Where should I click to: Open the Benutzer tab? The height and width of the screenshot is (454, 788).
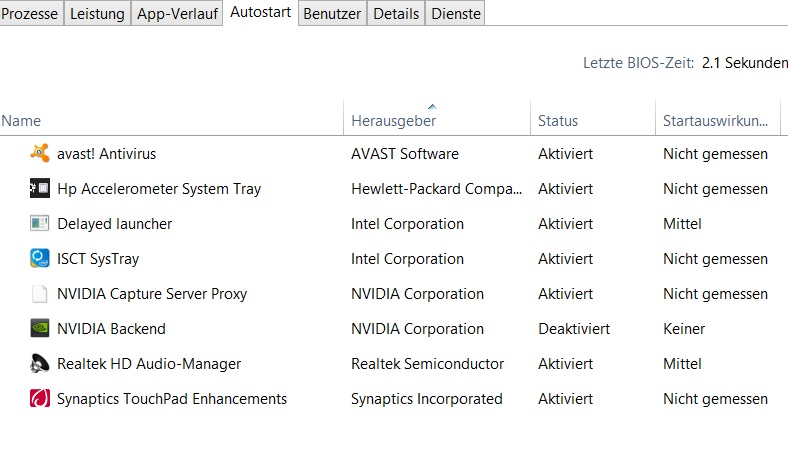click(x=332, y=13)
